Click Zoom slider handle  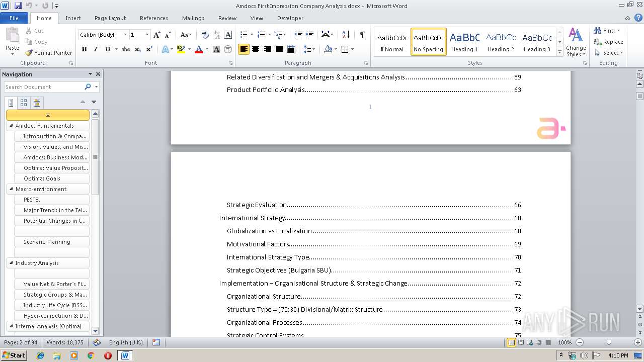[609, 342]
